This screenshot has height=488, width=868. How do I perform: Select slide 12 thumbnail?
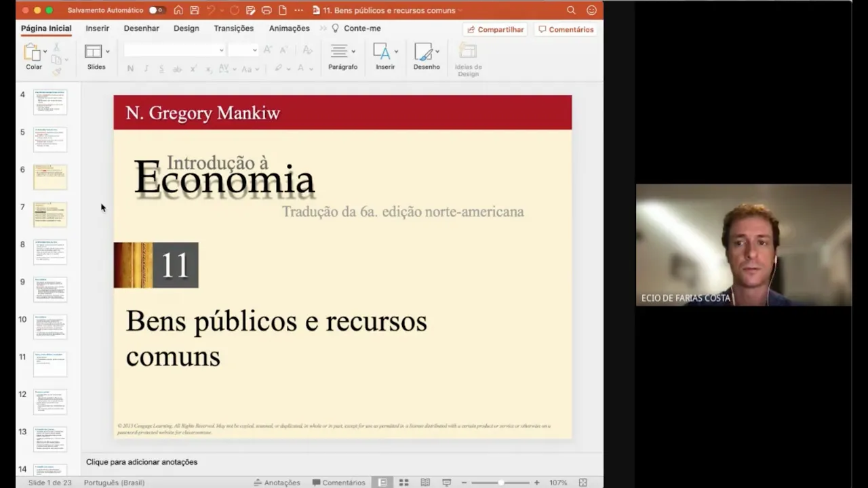click(x=50, y=402)
